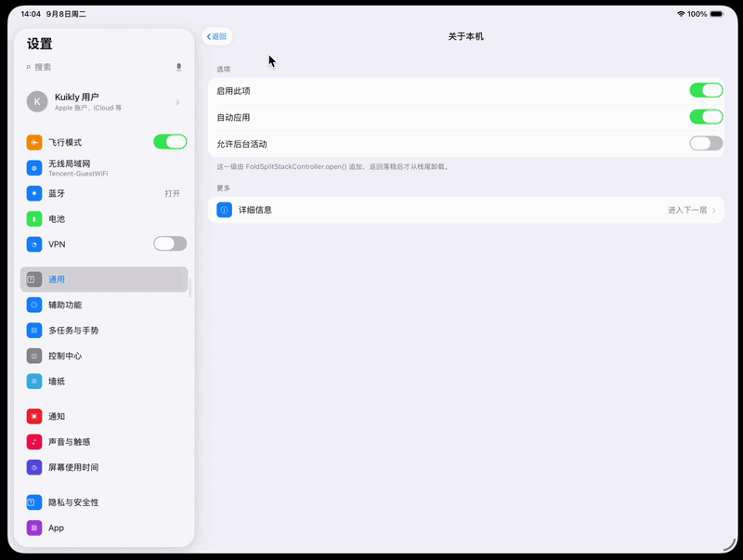Click the 设置 sidebar title
The image size is (743, 560).
[39, 44]
